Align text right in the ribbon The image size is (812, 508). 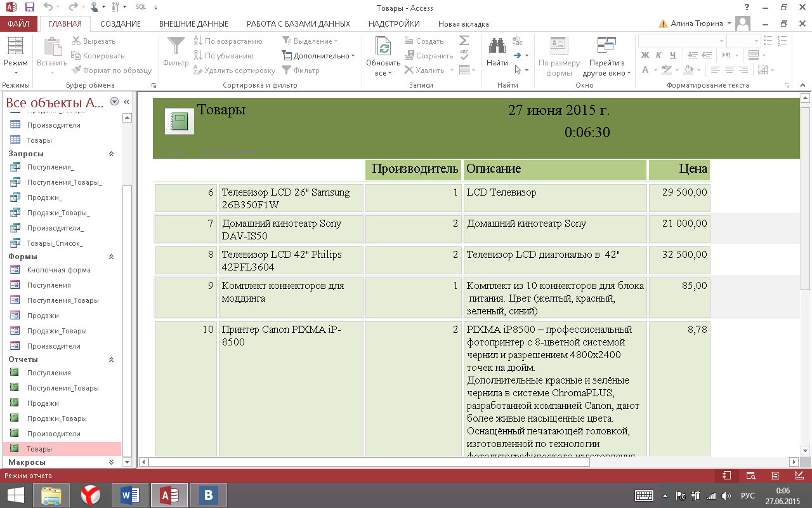(743, 70)
